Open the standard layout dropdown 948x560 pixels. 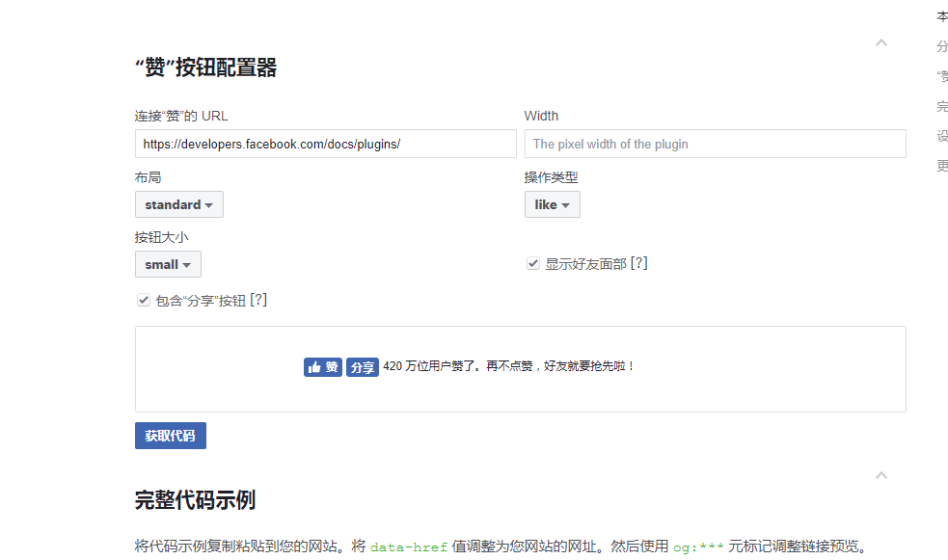point(179,204)
